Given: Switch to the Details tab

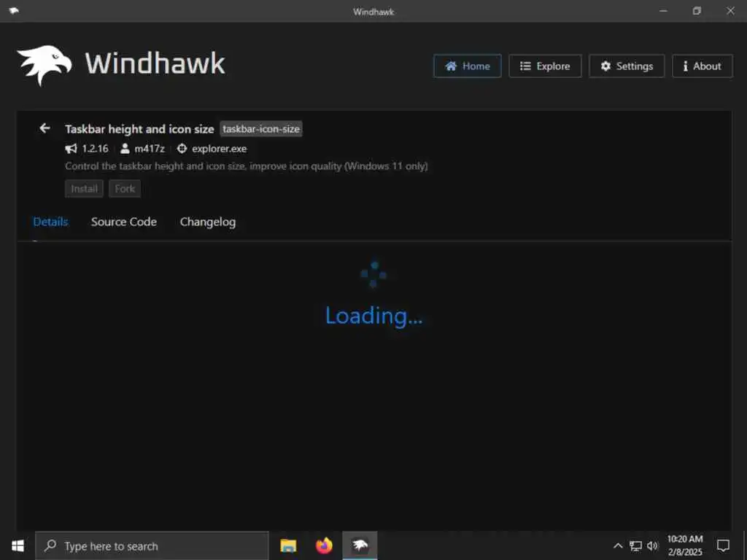Looking at the screenshot, I should [50, 222].
